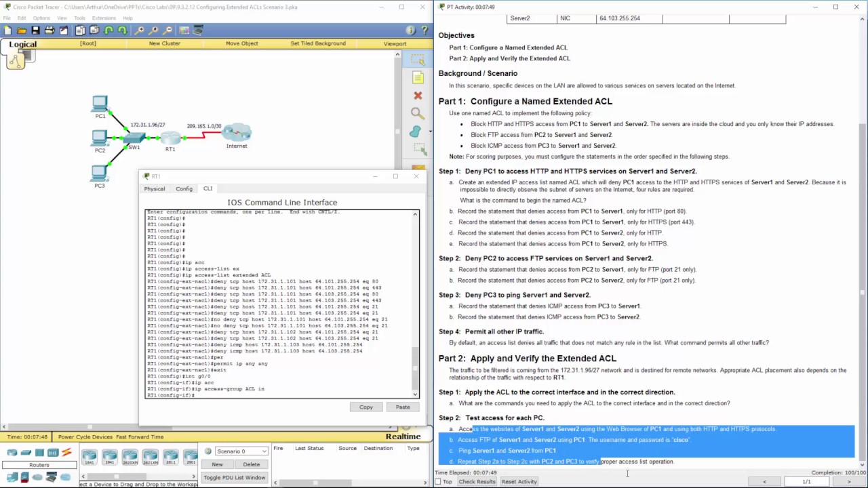The width and height of the screenshot is (868, 488).
Task: Click the Undo green arrow icon
Action: (x=108, y=30)
